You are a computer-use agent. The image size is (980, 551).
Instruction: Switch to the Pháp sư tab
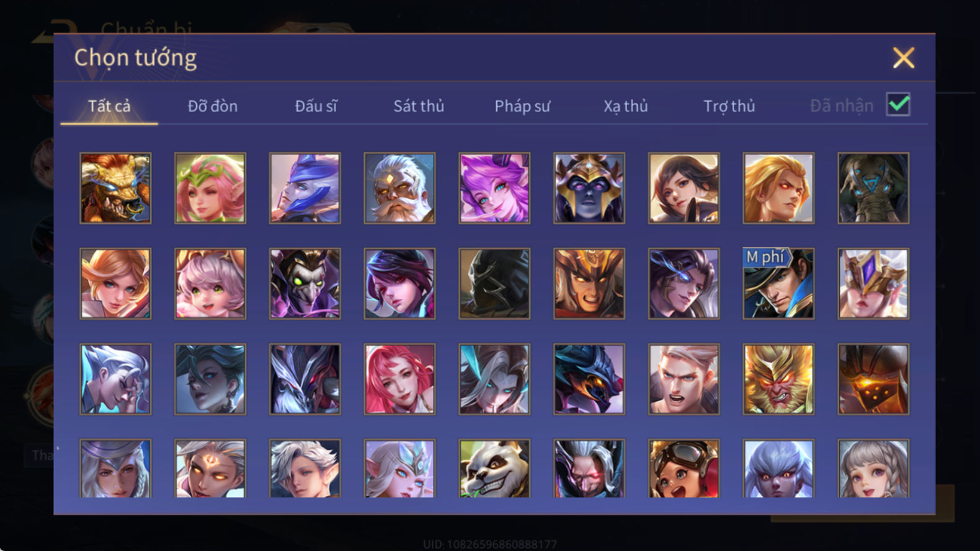(522, 106)
